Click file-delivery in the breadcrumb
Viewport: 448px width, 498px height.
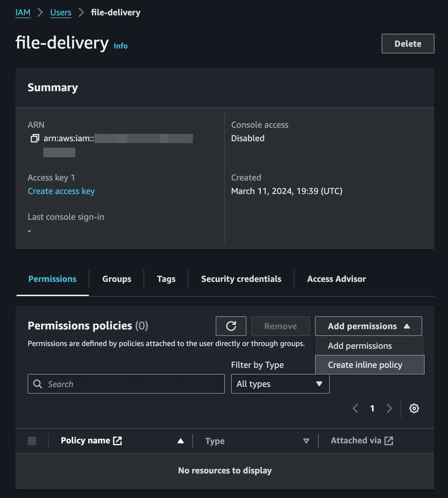pyautogui.click(x=116, y=13)
